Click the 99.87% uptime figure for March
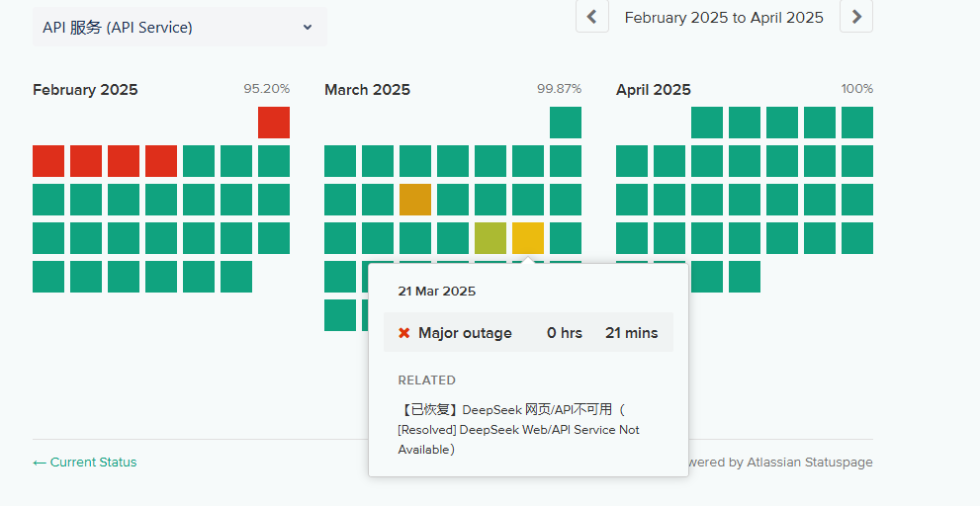The width and height of the screenshot is (980, 506). (x=559, y=89)
